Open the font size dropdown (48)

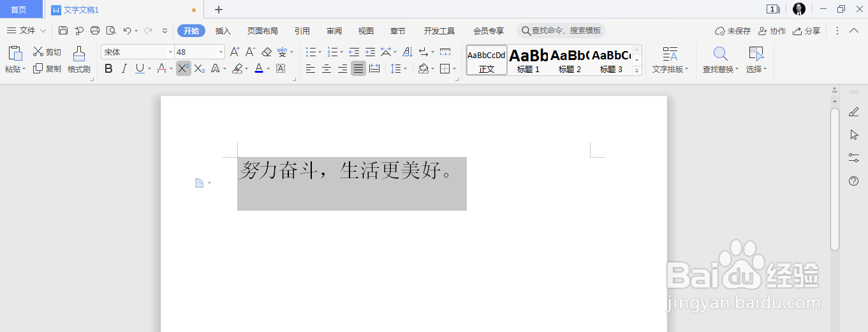(221, 52)
